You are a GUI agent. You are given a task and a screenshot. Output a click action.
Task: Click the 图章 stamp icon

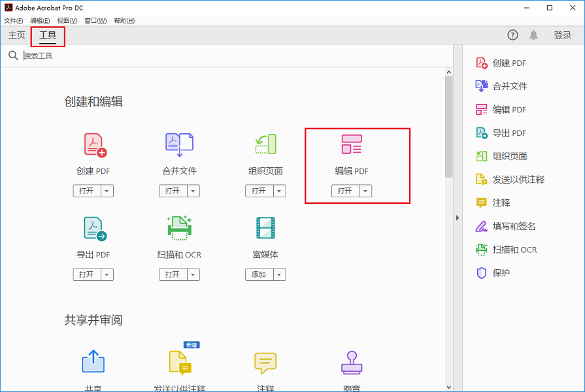point(352,362)
